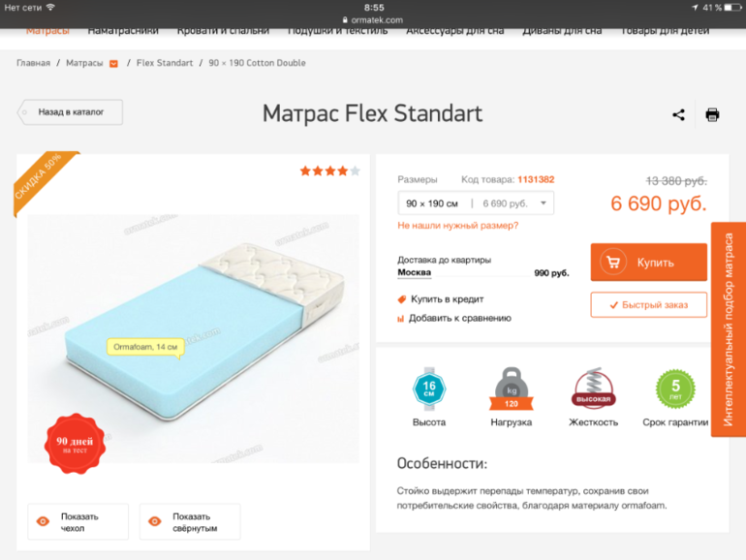Click the 5-year warranty badge
Screen dimensions: 746x560
(675, 389)
